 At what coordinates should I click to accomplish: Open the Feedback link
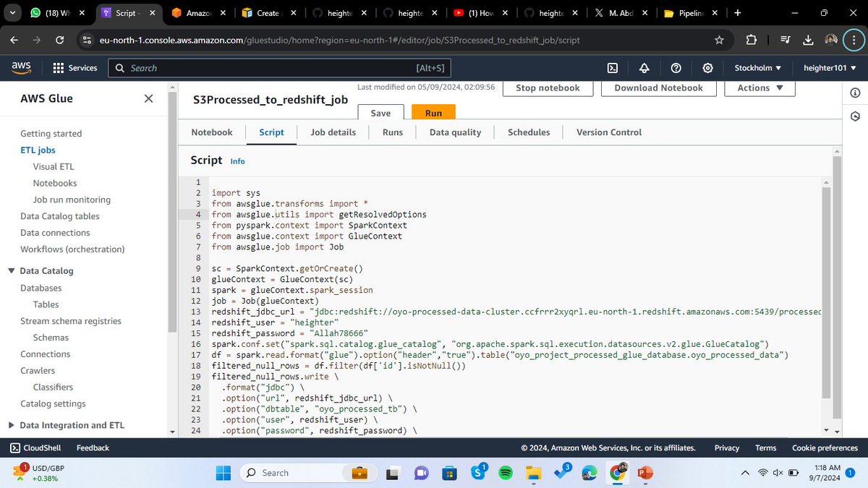tap(93, 448)
